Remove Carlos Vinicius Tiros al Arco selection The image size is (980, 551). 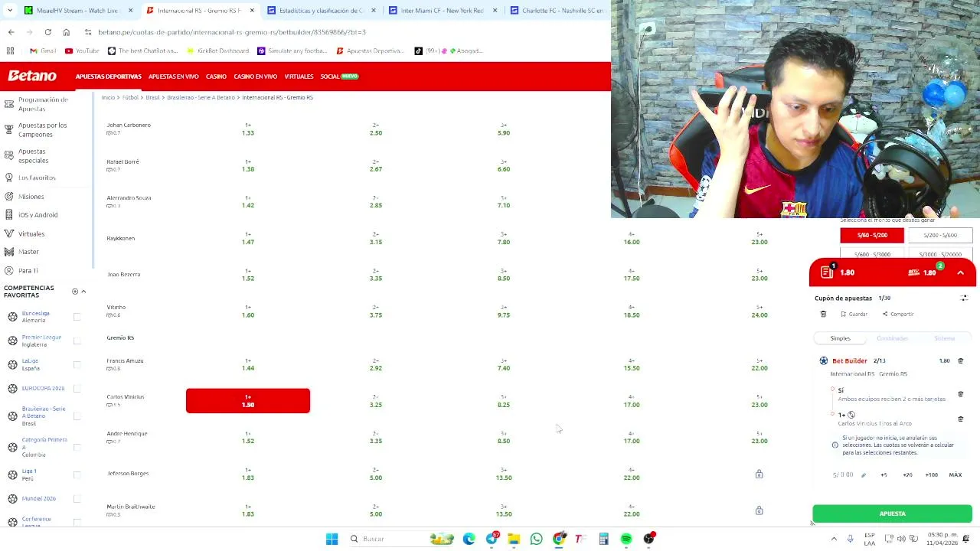pyautogui.click(x=961, y=419)
